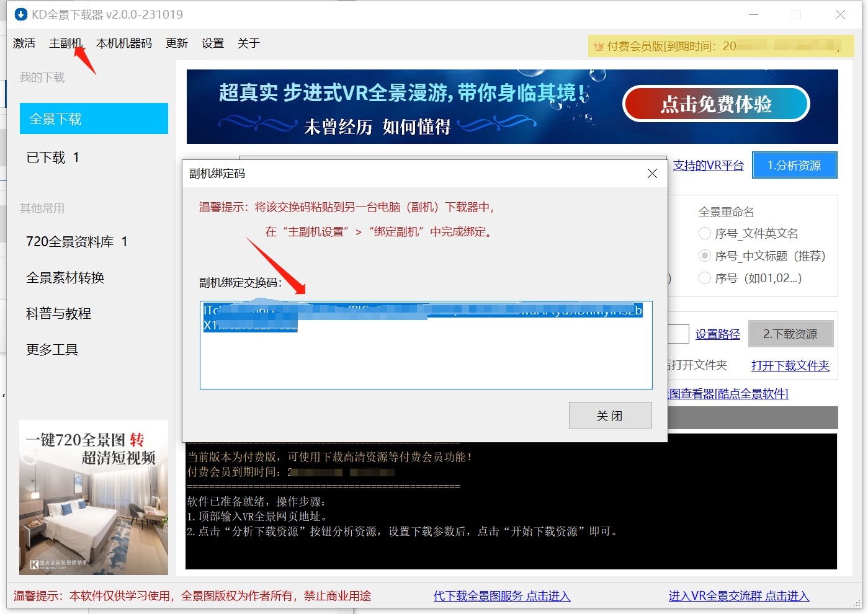868x614 pixels.
Task: Open the 本机机器码 menu
Action: [124, 43]
